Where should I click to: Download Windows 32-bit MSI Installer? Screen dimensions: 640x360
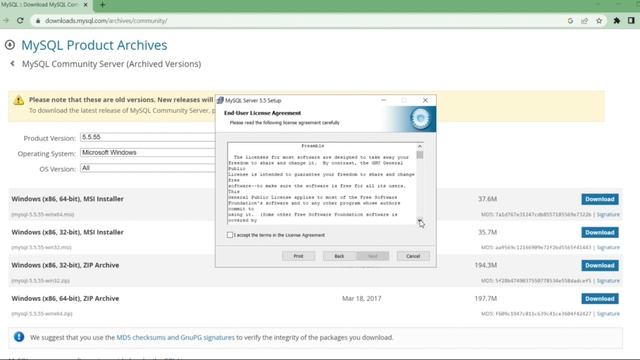tap(600, 232)
